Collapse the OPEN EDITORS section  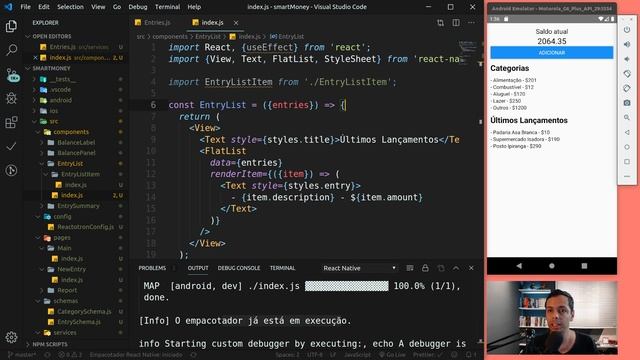[x=52, y=36]
